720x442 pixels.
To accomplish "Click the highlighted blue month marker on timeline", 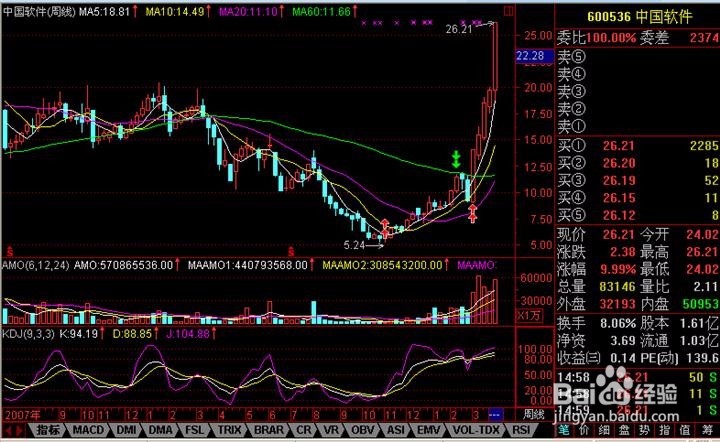I will point(495,415).
